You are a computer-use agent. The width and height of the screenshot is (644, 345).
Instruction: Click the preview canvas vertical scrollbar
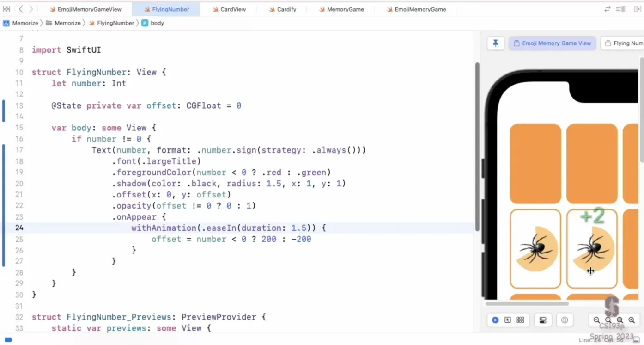(x=642, y=109)
